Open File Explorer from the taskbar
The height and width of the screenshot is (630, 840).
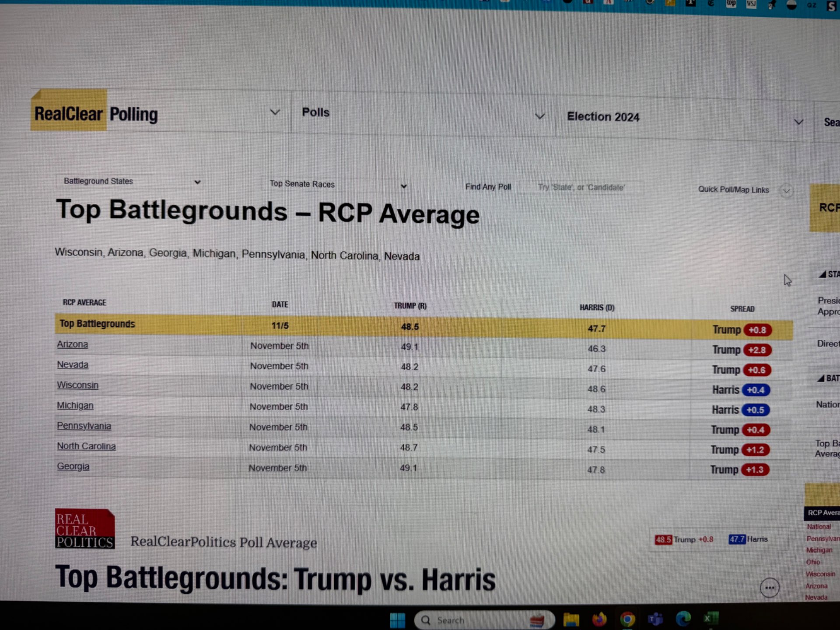[x=571, y=619]
